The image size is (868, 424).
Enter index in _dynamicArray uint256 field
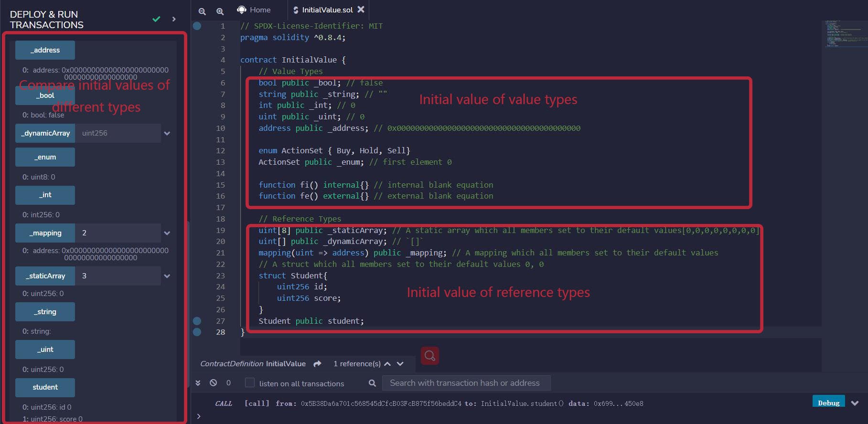(x=118, y=133)
